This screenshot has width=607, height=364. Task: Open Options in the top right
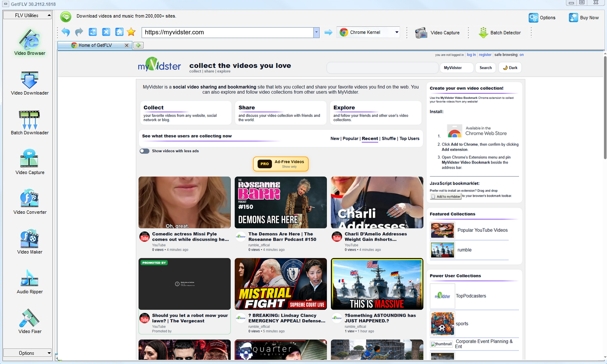(542, 18)
